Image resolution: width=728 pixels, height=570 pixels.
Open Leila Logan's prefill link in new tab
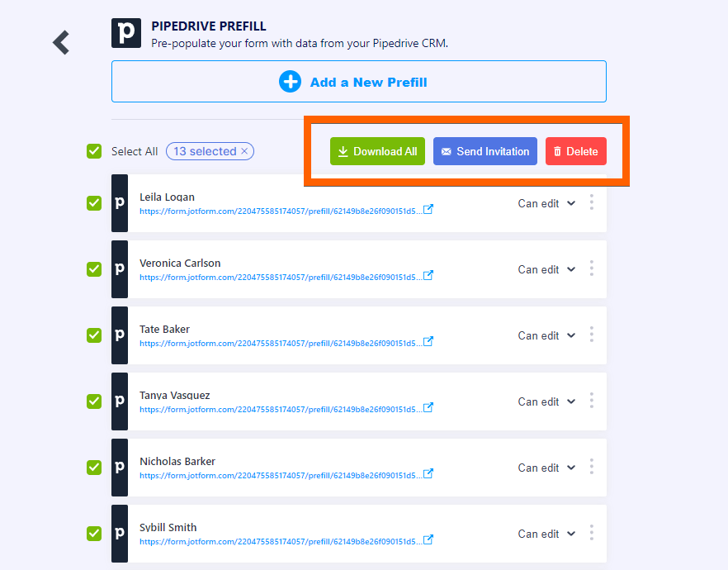click(x=428, y=210)
